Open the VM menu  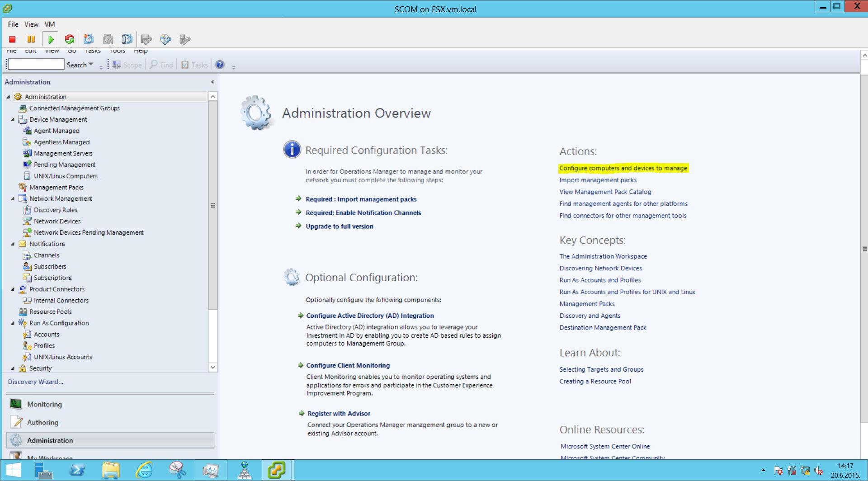click(x=50, y=24)
